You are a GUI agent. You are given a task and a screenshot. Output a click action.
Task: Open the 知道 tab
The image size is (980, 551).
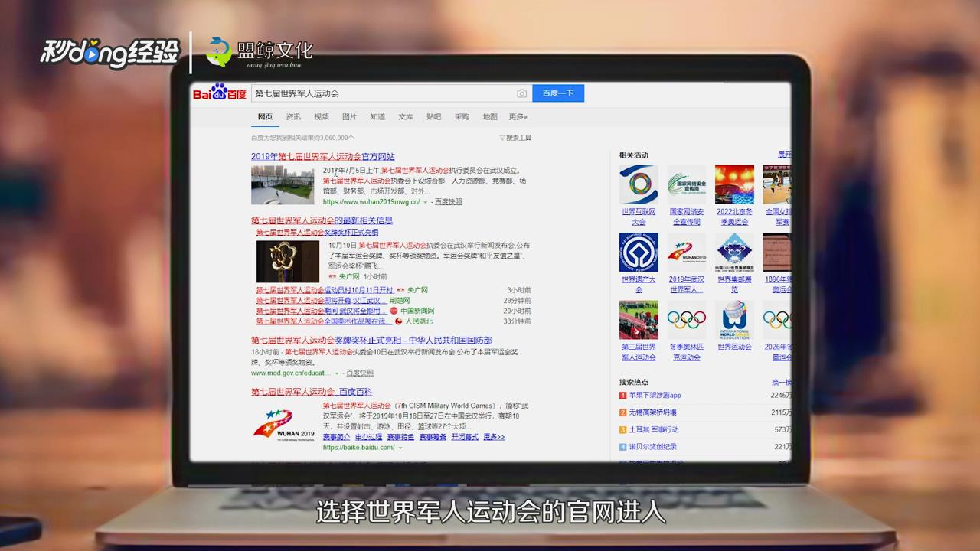[x=377, y=117]
